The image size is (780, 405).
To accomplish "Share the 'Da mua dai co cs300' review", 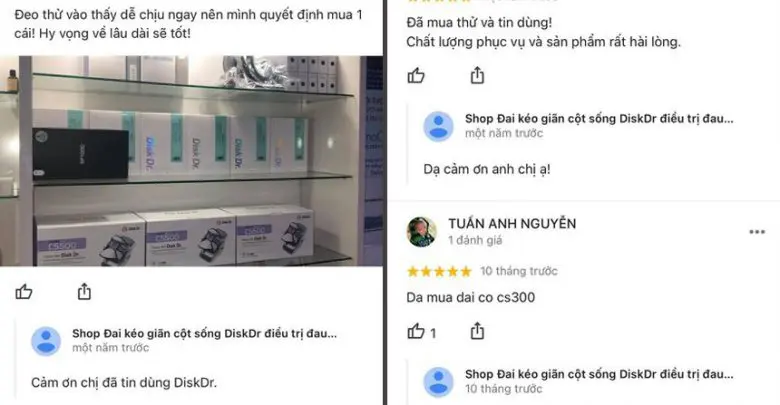I will (477, 331).
